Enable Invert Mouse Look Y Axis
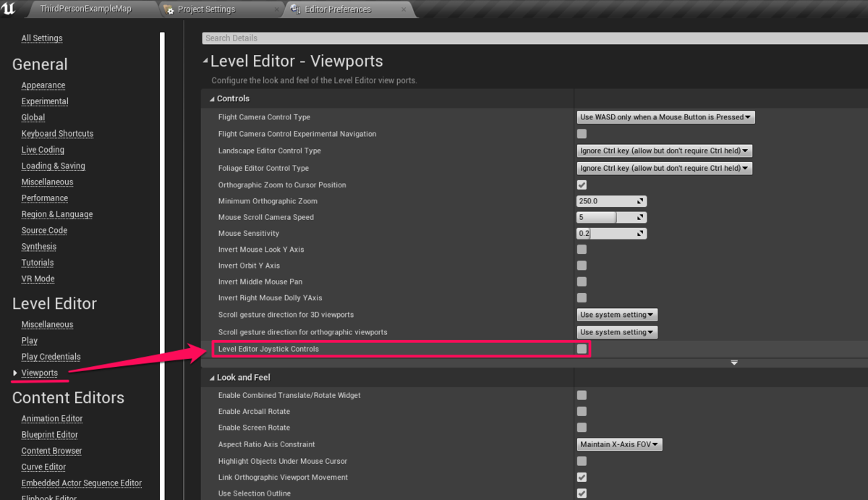868x500 pixels. click(x=582, y=250)
